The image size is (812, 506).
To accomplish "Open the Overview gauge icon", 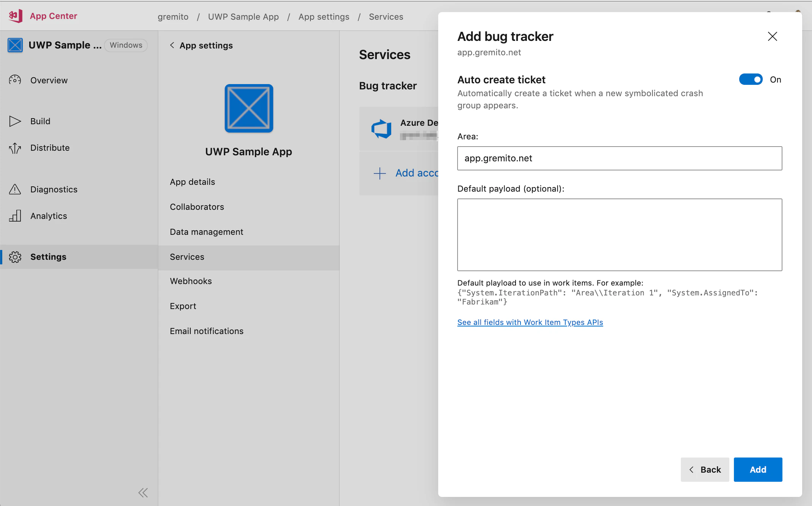I will 15,80.
